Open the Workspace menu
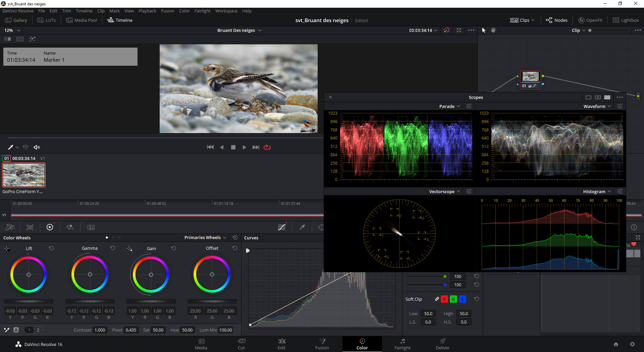The image size is (644, 352). click(x=226, y=11)
